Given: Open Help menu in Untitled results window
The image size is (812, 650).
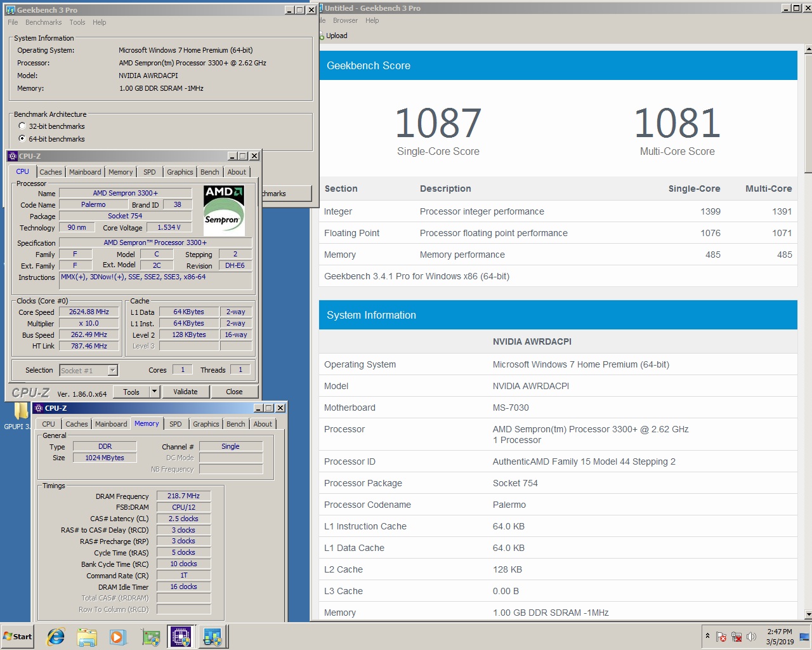Looking at the screenshot, I should (x=372, y=20).
